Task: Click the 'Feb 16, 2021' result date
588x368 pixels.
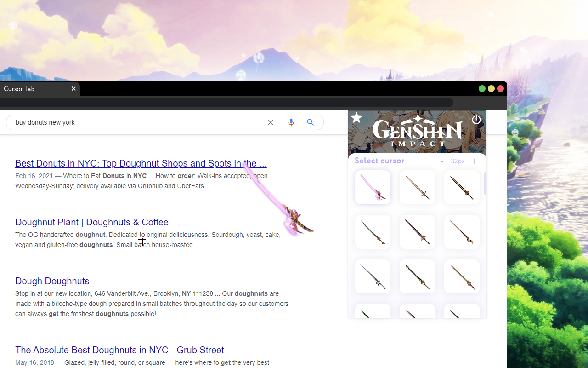Action: (x=34, y=176)
